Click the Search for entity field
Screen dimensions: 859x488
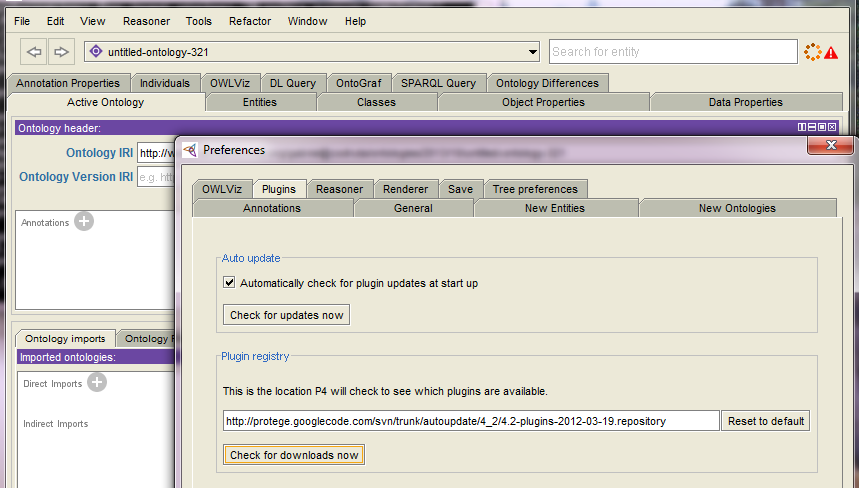(672, 52)
